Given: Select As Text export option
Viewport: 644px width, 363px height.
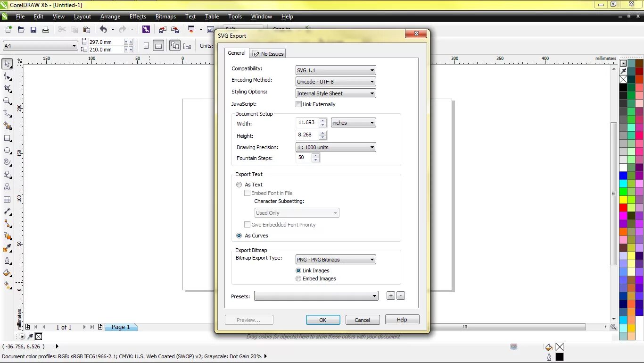Looking at the screenshot, I should pyautogui.click(x=239, y=185).
